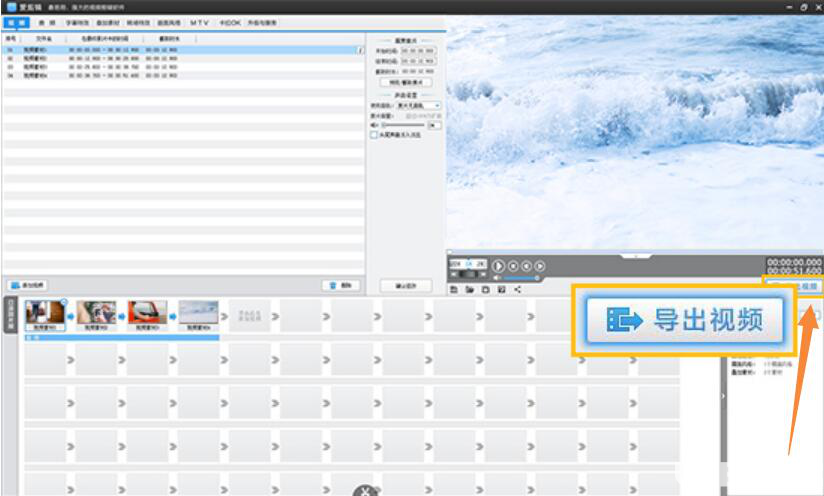Step to the next frame

point(540,266)
